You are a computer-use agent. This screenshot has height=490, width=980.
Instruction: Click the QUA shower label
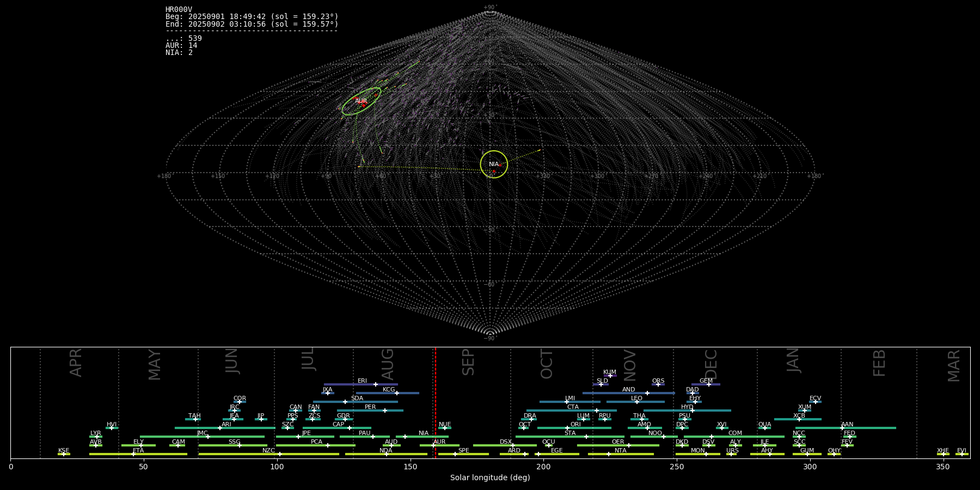pyautogui.click(x=764, y=425)
